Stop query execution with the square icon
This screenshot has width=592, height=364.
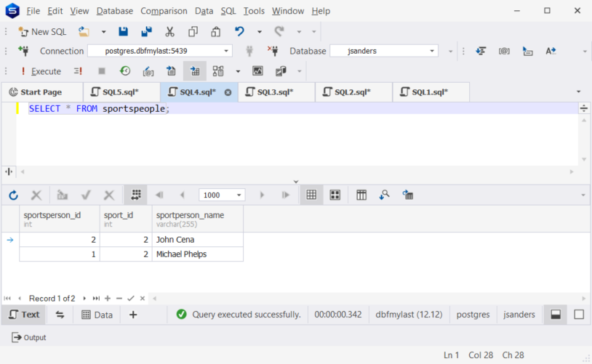(x=102, y=71)
